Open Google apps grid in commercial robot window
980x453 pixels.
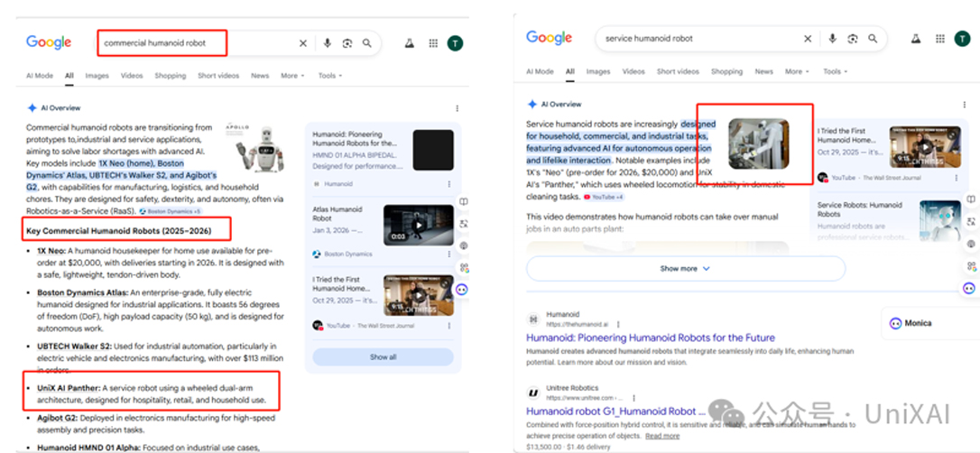(433, 43)
